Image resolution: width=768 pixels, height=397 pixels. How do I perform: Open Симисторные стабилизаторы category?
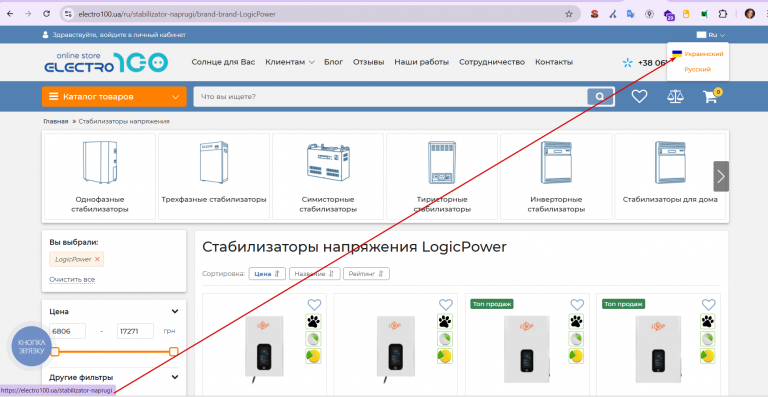pyautogui.click(x=328, y=176)
